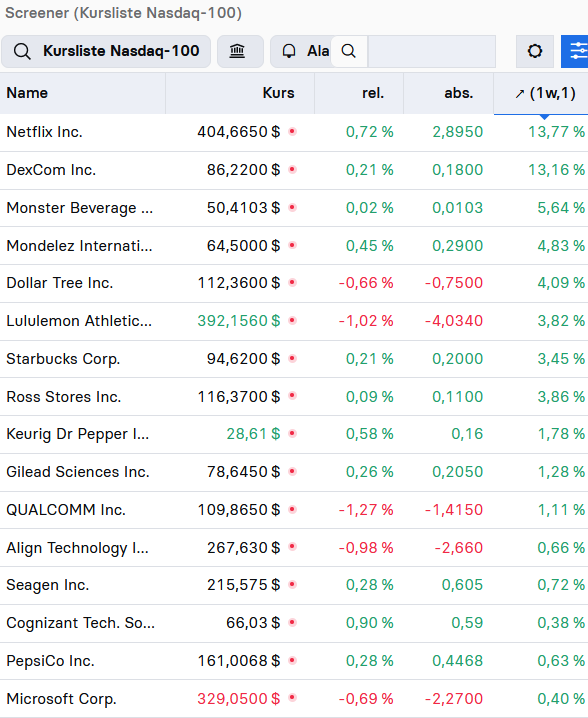The image size is (588, 718).
Task: Click the bank/exchange icon button
Action: [x=240, y=51]
